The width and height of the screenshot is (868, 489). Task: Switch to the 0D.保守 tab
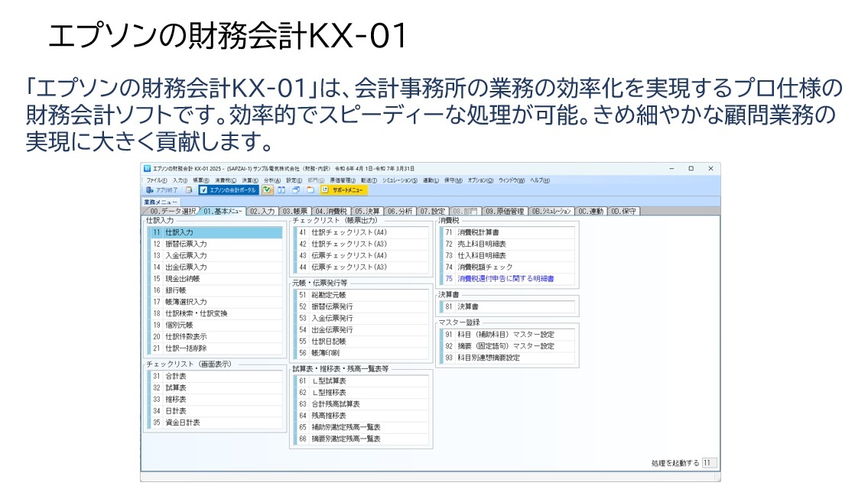624,212
